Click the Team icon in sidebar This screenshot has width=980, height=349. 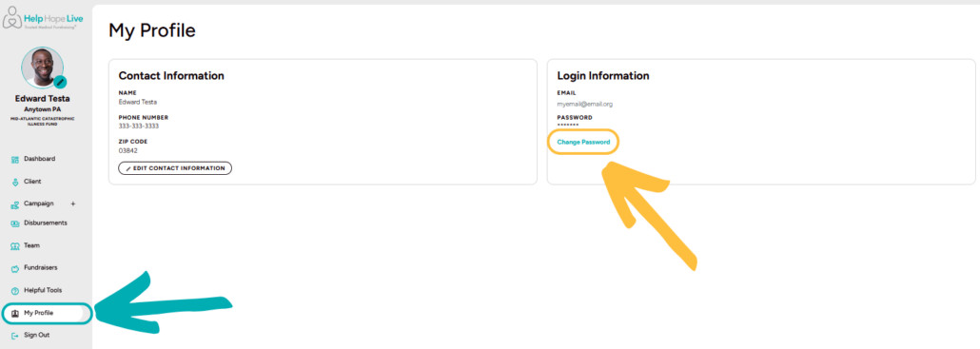tap(15, 246)
